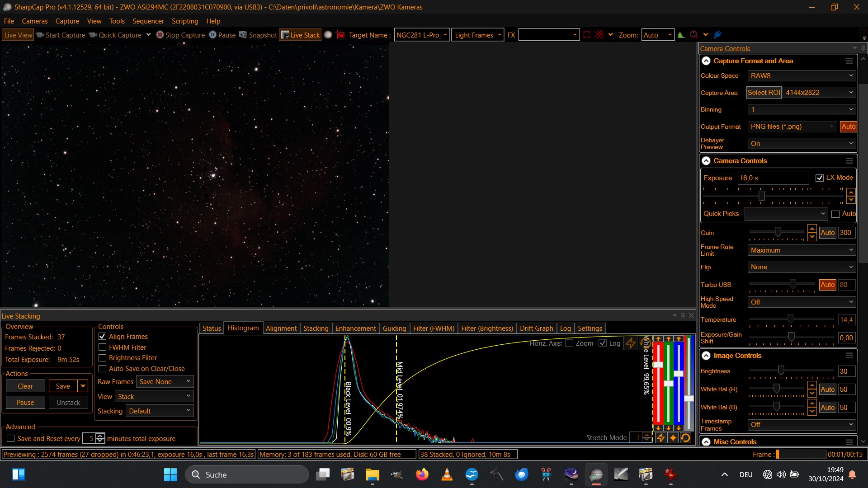The height and width of the screenshot is (488, 868).
Task: Click the Clear stack button
Action: tap(25, 386)
